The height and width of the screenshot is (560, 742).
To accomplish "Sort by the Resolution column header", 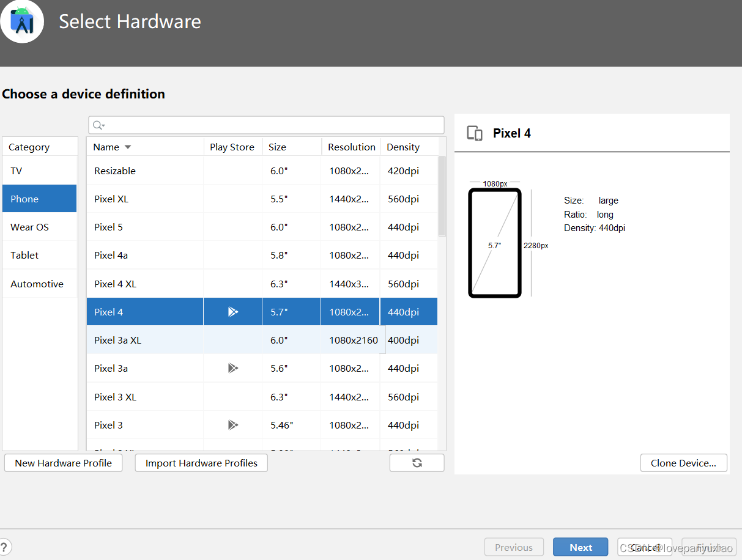I will (351, 147).
